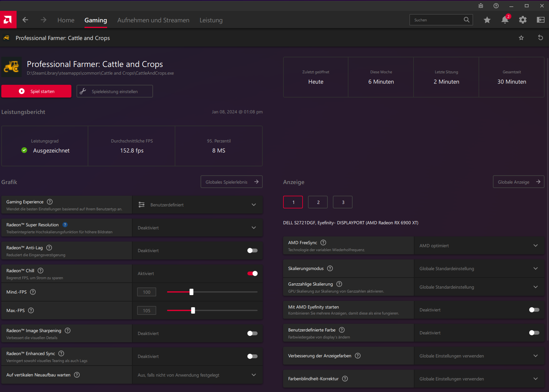
Task: Click the Mind.-FPS value field
Action: pos(147,292)
